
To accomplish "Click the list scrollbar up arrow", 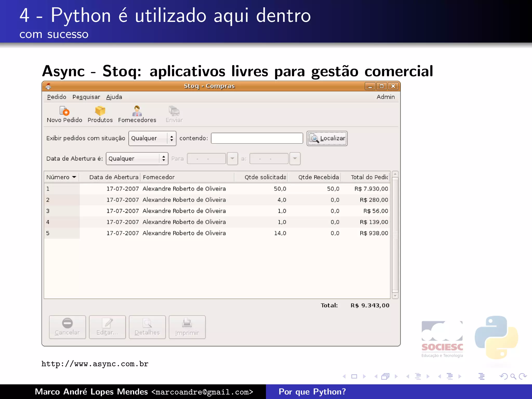I will (x=395, y=174).
